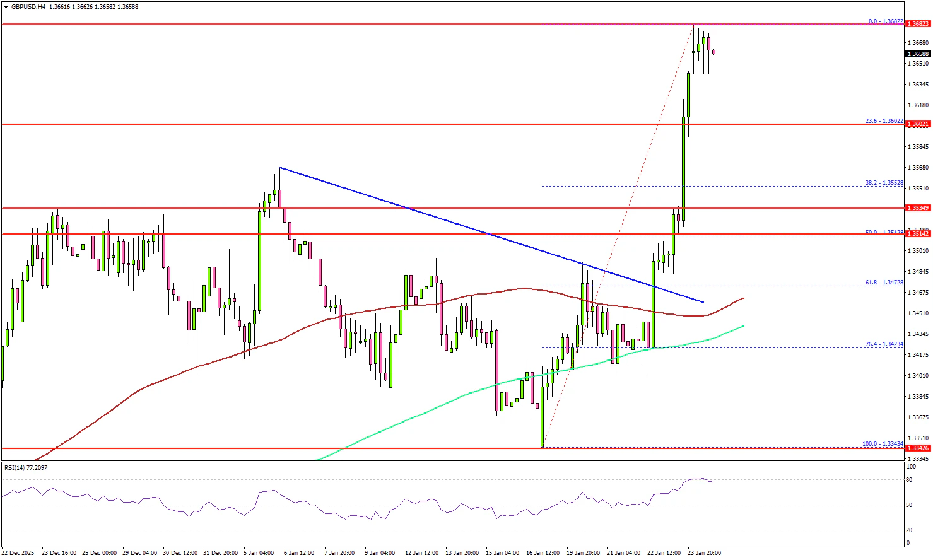The image size is (933, 560).
Task: Click the 61.8 Fibonacci level label
Action: [x=884, y=283]
